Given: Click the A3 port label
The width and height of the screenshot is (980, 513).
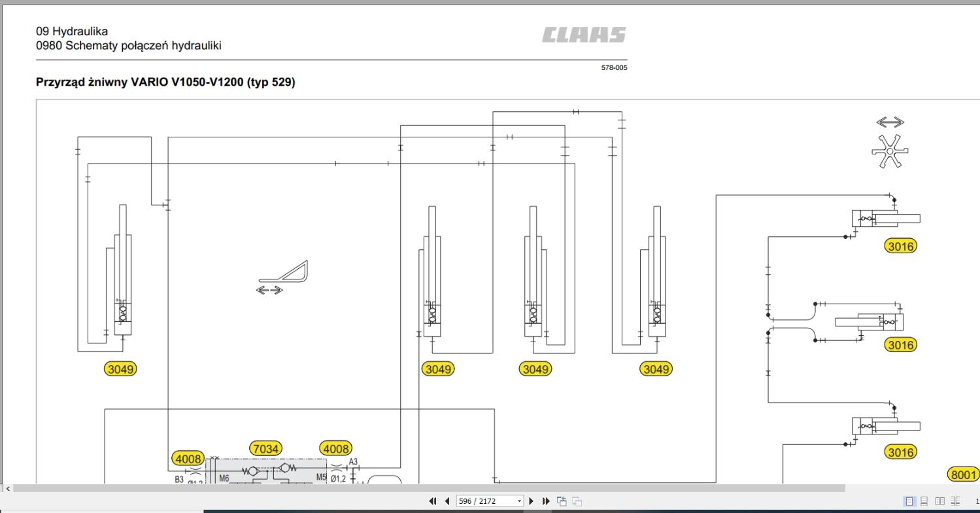Looking at the screenshot, I should pyautogui.click(x=353, y=462).
